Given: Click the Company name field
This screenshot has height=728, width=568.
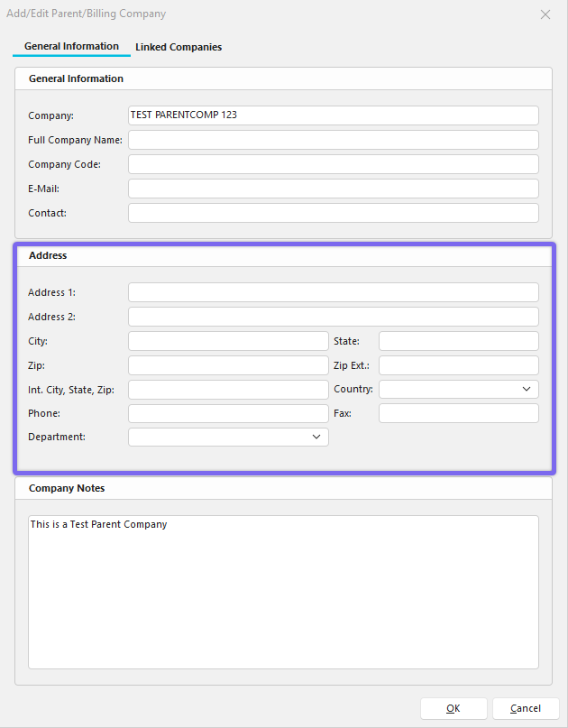Looking at the screenshot, I should (333, 115).
